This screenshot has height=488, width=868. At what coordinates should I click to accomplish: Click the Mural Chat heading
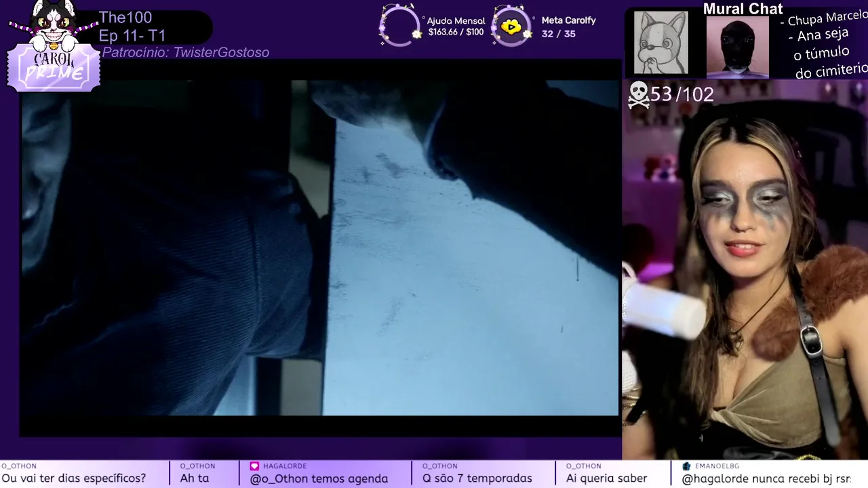(x=743, y=9)
